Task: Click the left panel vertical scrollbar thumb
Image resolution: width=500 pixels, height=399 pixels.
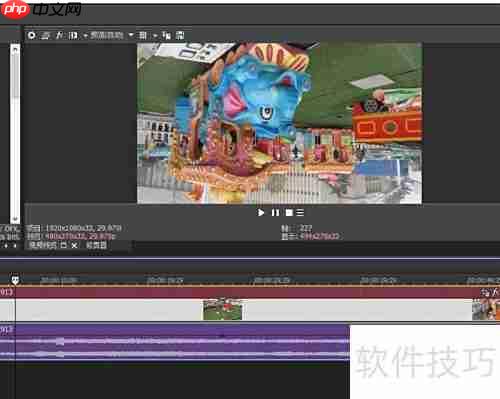Action: [x=15, y=77]
